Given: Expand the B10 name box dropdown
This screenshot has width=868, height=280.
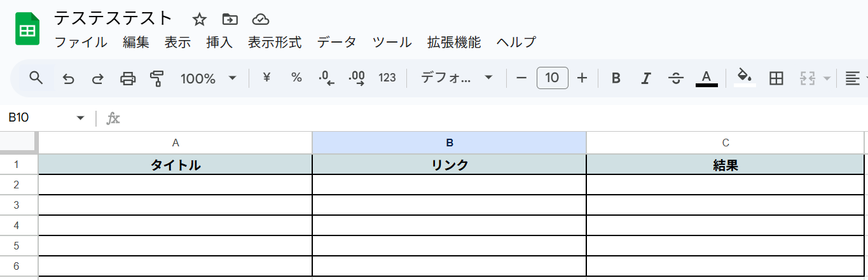Looking at the screenshot, I should 80,118.
